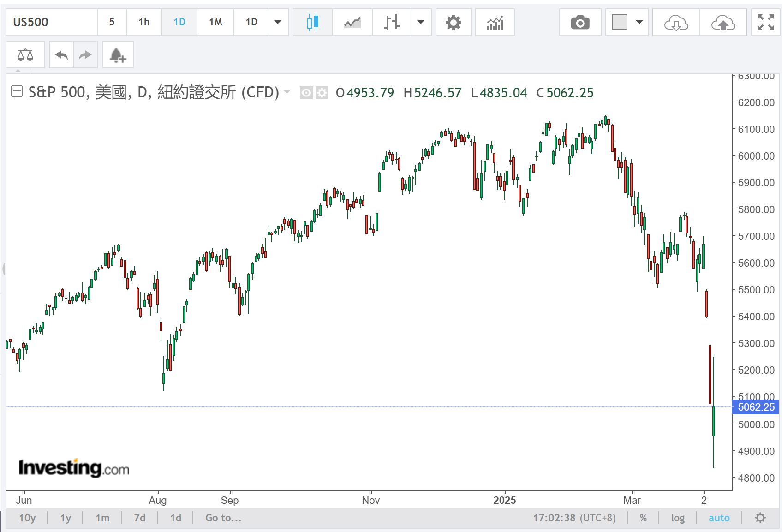The width and height of the screenshot is (782, 532).
Task: Click the Aug time axis label
Action: 158,500
